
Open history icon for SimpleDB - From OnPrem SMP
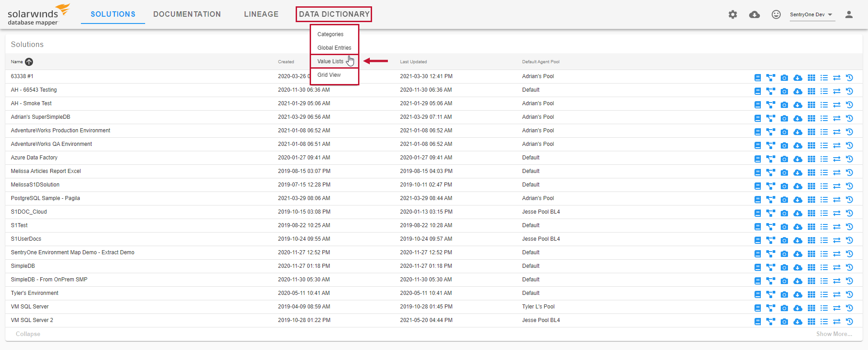[849, 281]
